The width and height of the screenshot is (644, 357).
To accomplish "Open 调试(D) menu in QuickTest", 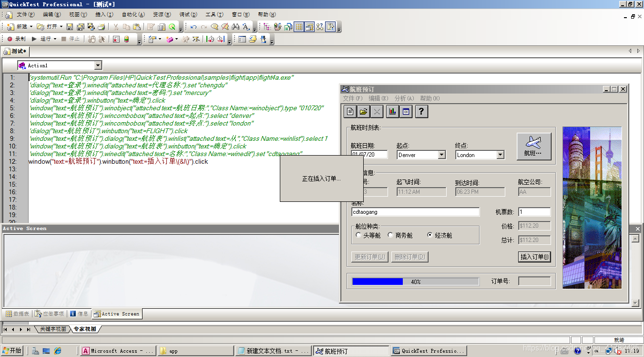I will (189, 15).
